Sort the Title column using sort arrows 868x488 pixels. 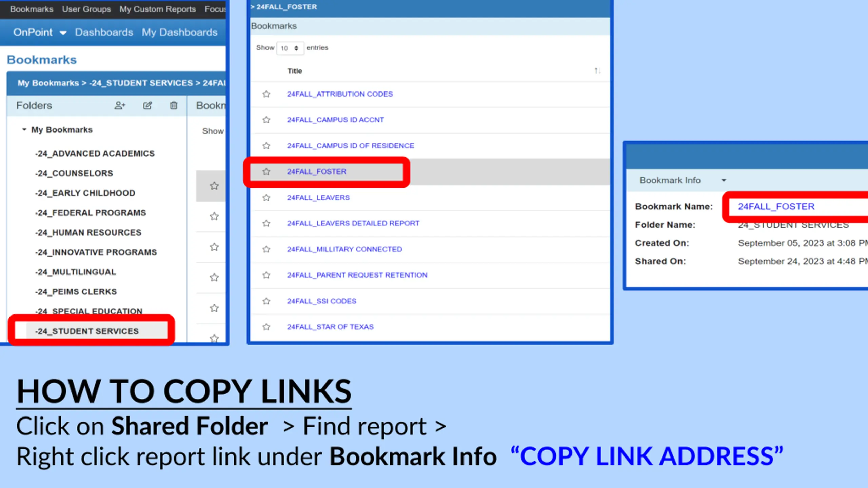click(597, 71)
